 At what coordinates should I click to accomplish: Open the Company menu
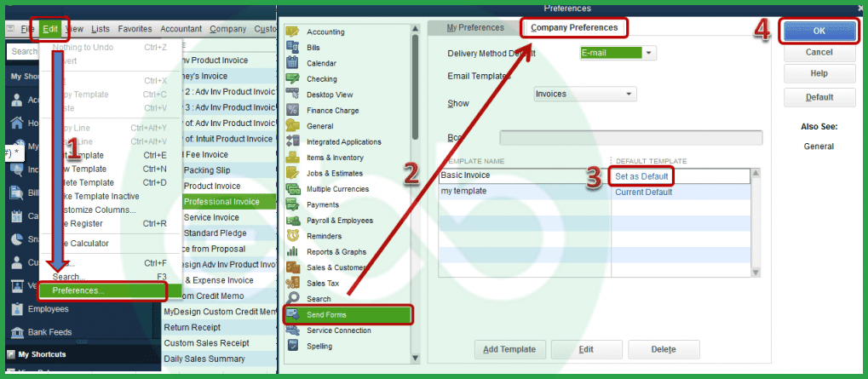tap(227, 29)
